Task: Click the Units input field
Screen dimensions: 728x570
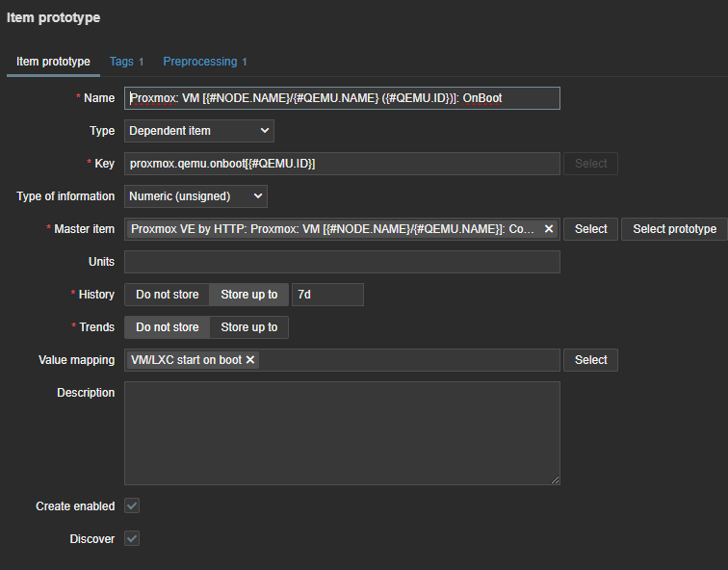Action: tap(342, 262)
